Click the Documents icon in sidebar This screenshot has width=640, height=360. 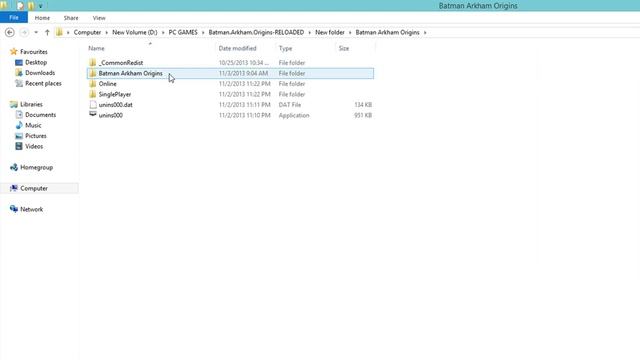tap(19, 115)
